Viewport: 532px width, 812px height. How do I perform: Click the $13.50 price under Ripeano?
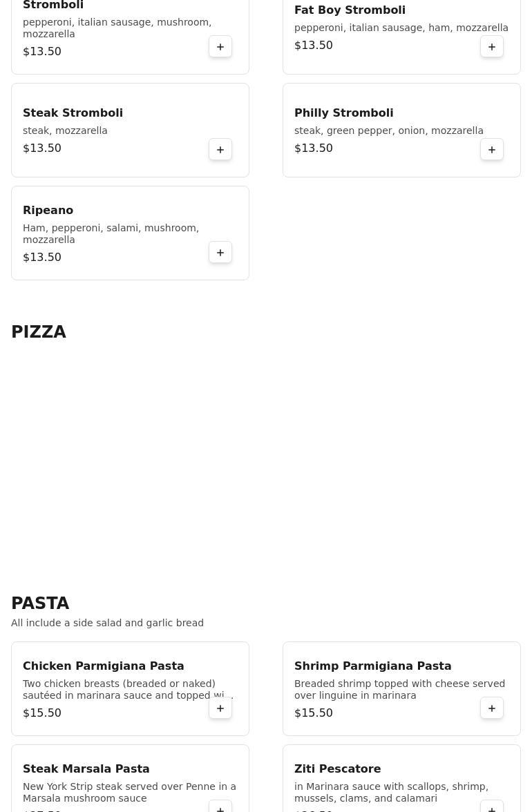(x=42, y=258)
